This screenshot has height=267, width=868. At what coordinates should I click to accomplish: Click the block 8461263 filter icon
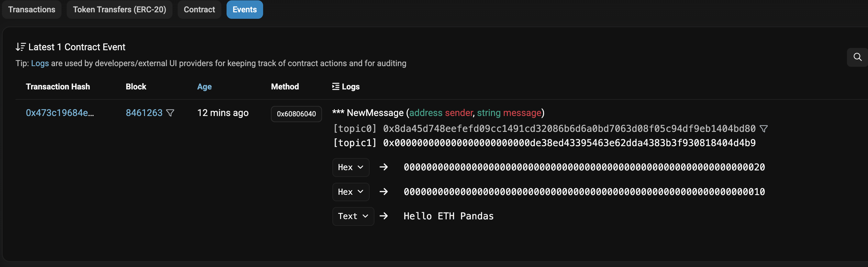(171, 113)
